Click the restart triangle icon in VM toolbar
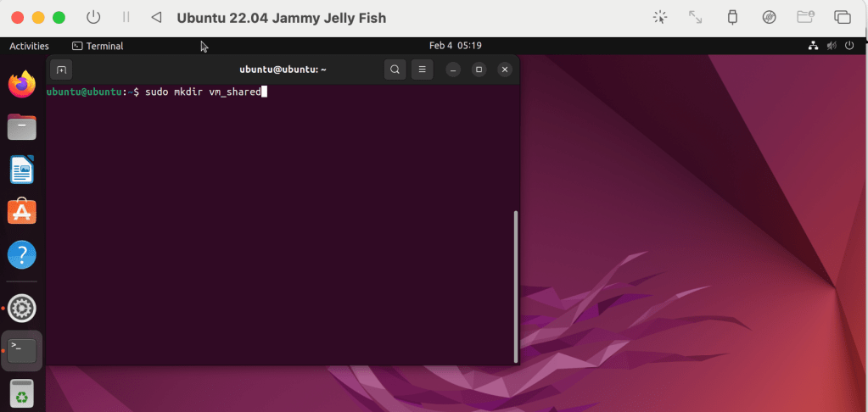868x412 pixels. (x=155, y=17)
